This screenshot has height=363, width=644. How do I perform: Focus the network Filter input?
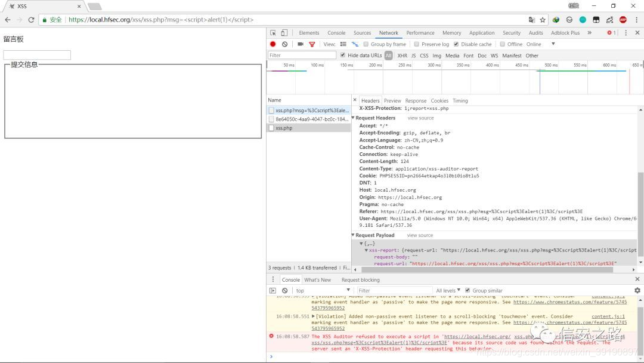click(302, 55)
